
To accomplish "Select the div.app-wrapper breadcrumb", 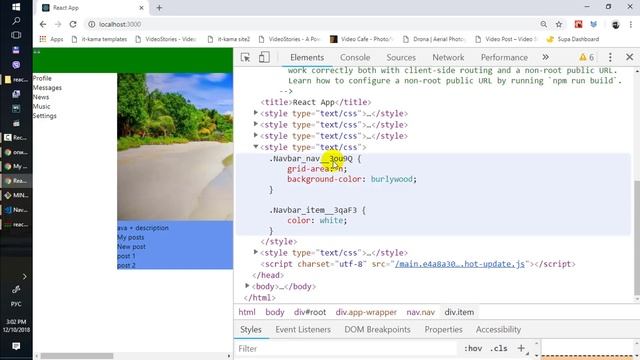I will (x=366, y=312).
